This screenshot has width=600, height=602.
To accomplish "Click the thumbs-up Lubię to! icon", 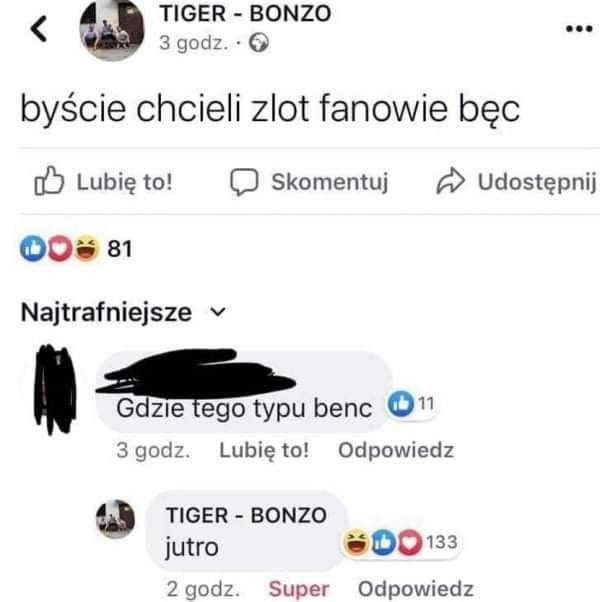I will pos(47,182).
